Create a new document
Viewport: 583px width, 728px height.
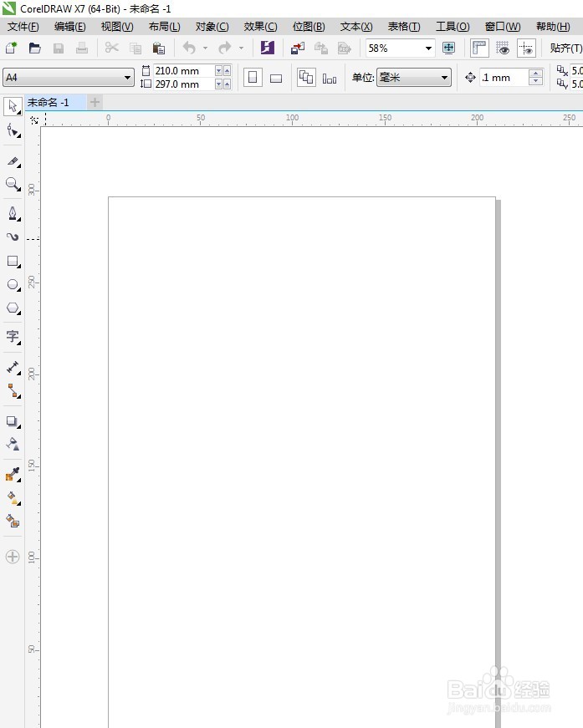point(11,48)
